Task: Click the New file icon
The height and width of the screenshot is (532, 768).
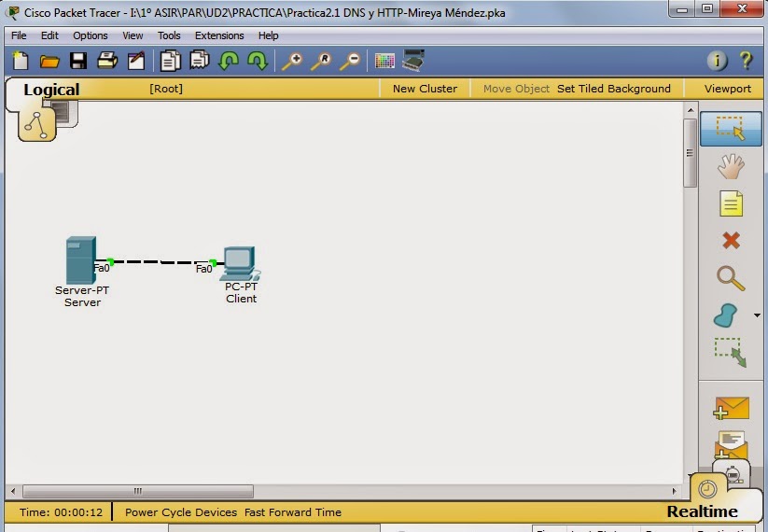Action: [21, 61]
